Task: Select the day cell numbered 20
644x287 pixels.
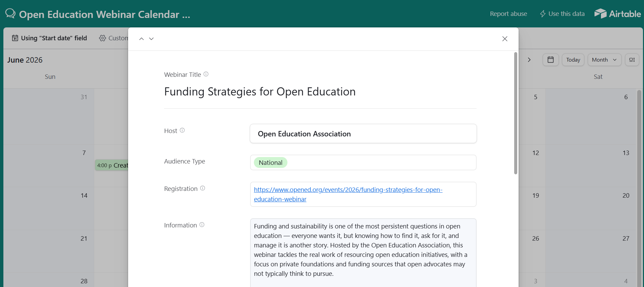Action: [591, 208]
